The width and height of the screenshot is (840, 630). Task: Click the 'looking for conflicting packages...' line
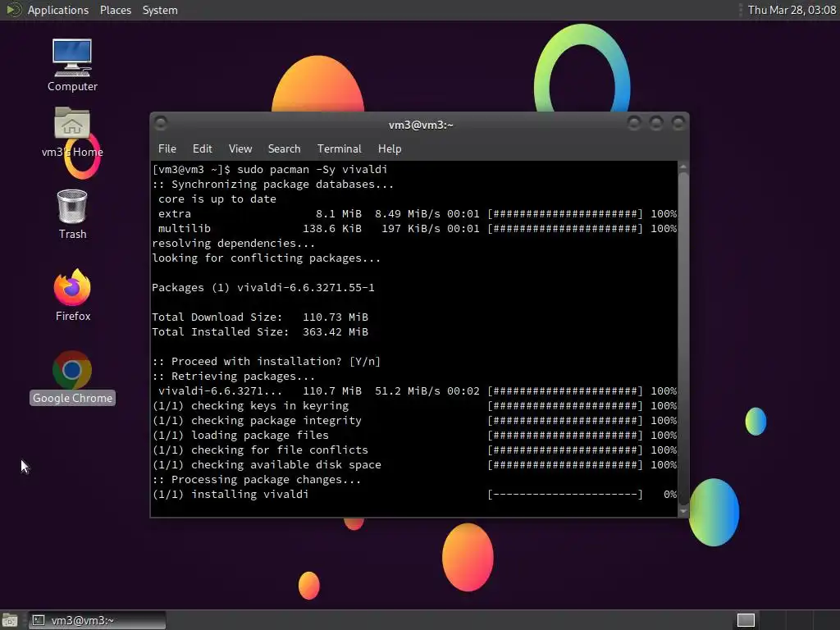pyautogui.click(x=267, y=258)
